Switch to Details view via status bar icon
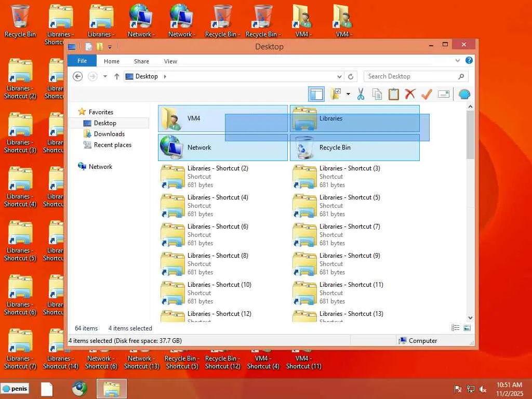532x399 pixels. point(455,328)
